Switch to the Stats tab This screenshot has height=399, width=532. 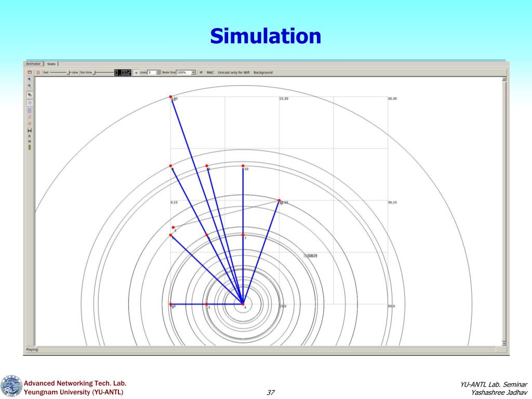coord(51,64)
